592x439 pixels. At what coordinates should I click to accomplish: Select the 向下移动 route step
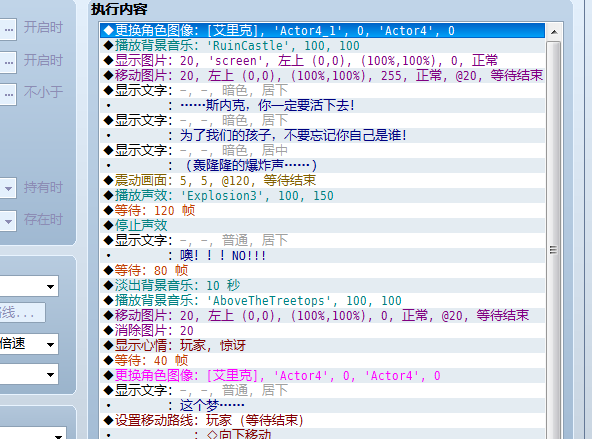click(x=322, y=434)
